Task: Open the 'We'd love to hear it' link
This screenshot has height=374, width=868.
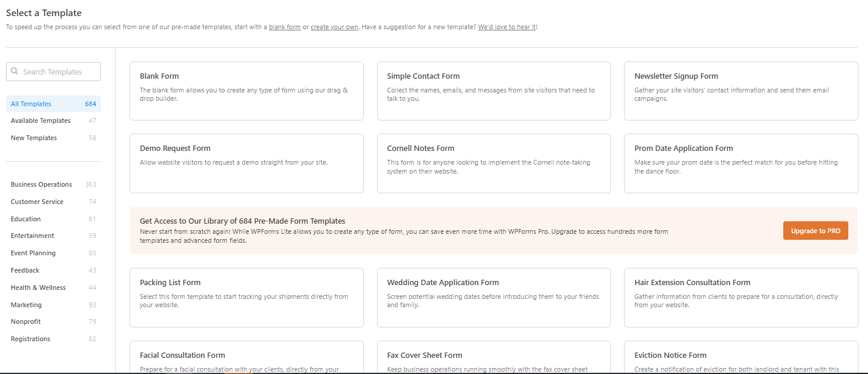Action: [x=507, y=27]
